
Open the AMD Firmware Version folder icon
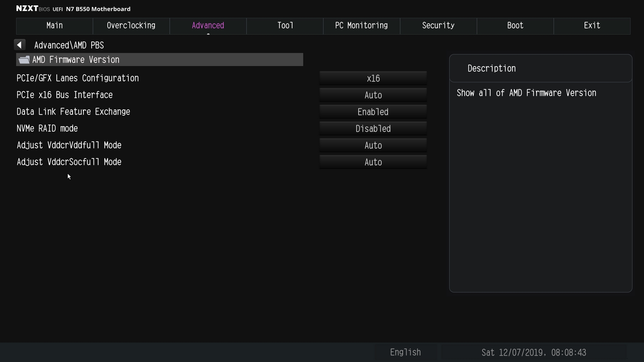24,60
